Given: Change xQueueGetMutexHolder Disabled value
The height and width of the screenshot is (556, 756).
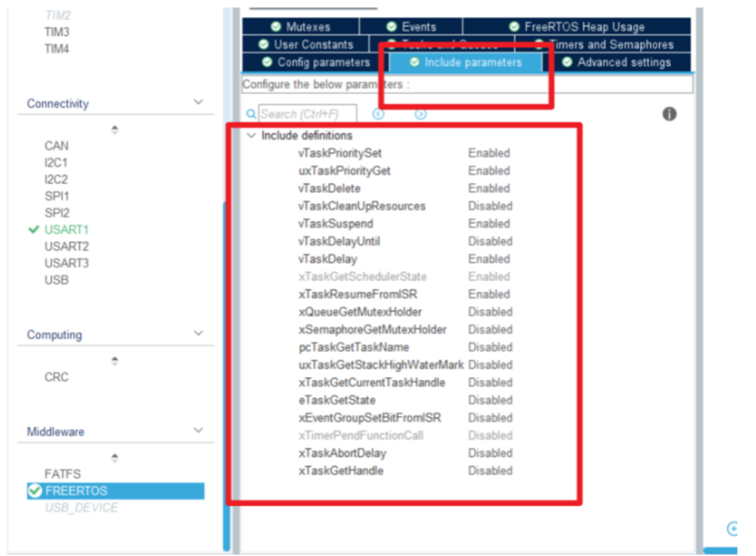Looking at the screenshot, I should [490, 312].
